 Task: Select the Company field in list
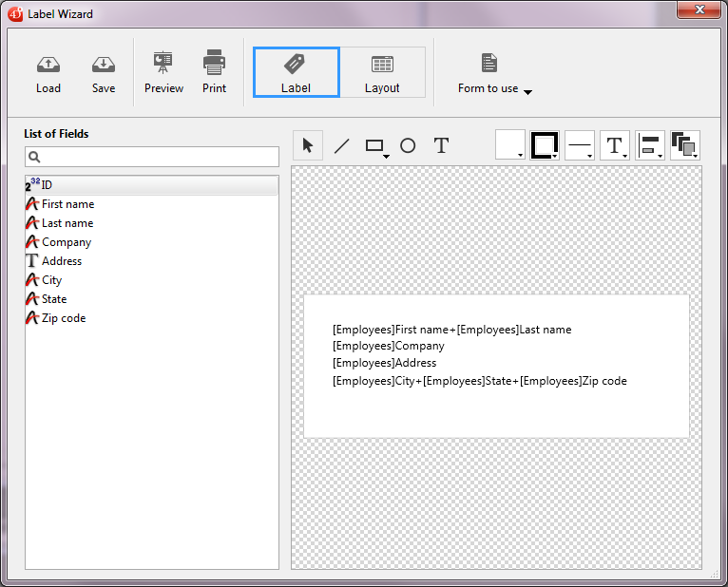click(x=67, y=242)
